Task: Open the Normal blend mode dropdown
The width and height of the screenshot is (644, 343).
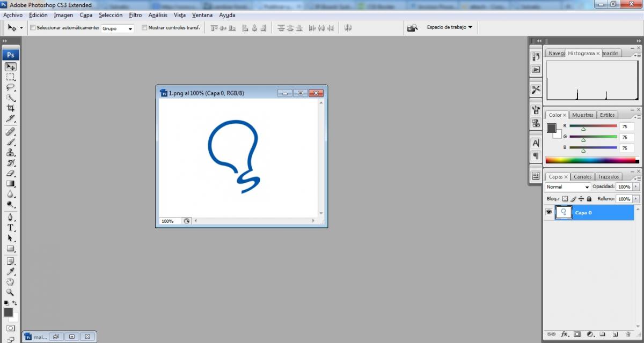Action: tap(568, 187)
